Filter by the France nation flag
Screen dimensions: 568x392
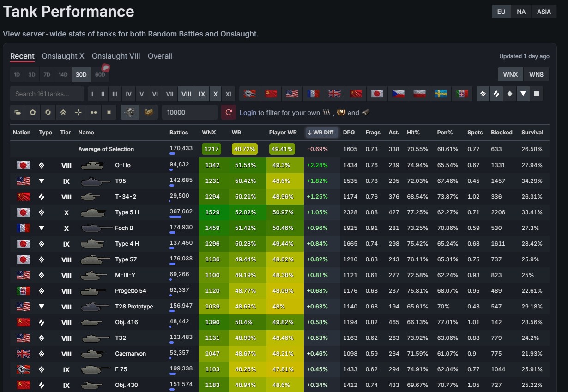pos(313,94)
